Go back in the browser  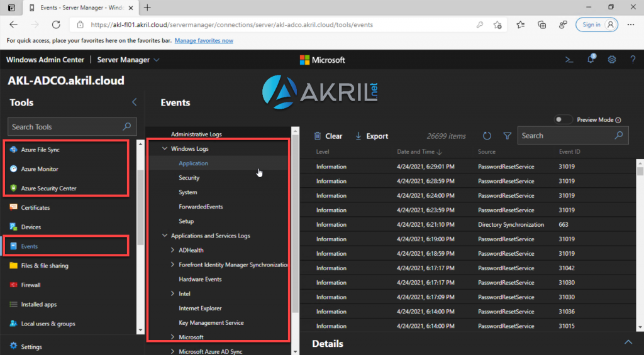coord(14,25)
